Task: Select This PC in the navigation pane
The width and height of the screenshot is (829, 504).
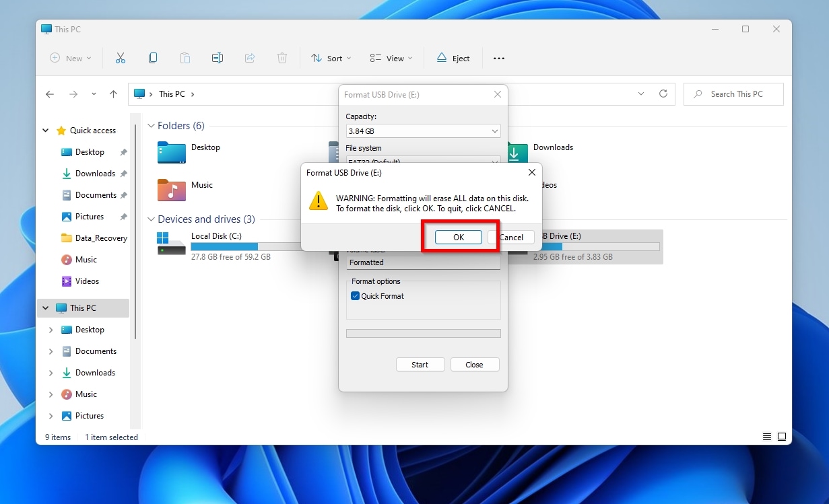Action: [83, 308]
